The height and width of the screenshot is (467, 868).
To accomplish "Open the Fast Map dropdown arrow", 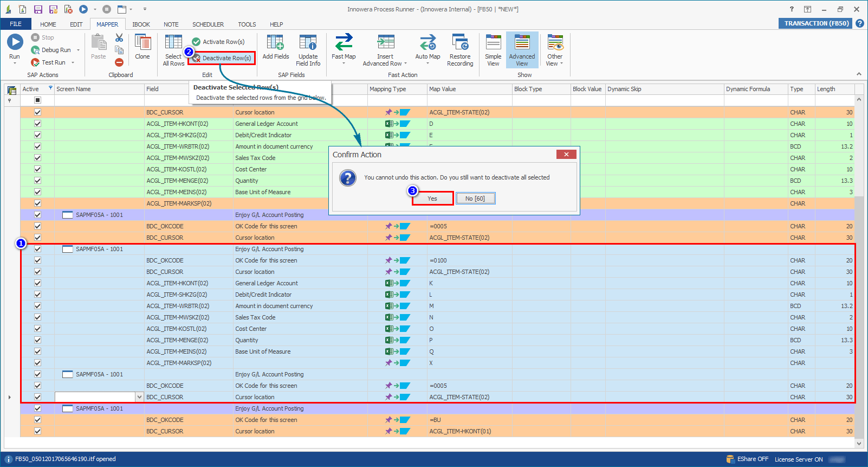I will pos(344,63).
